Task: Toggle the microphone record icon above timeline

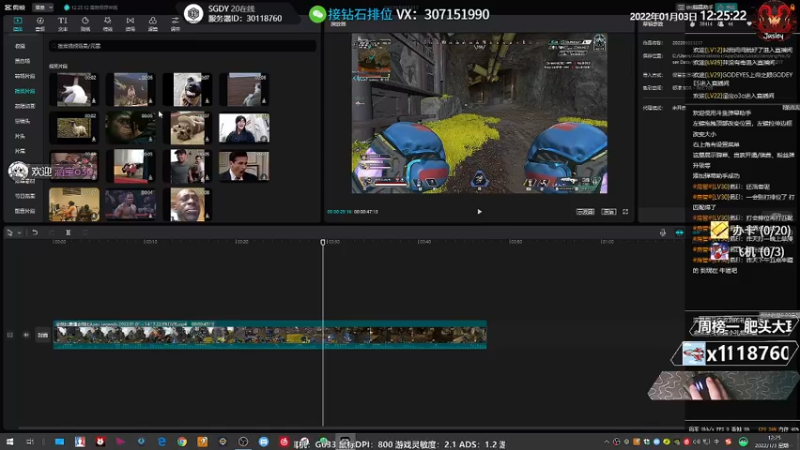Action: point(662,232)
